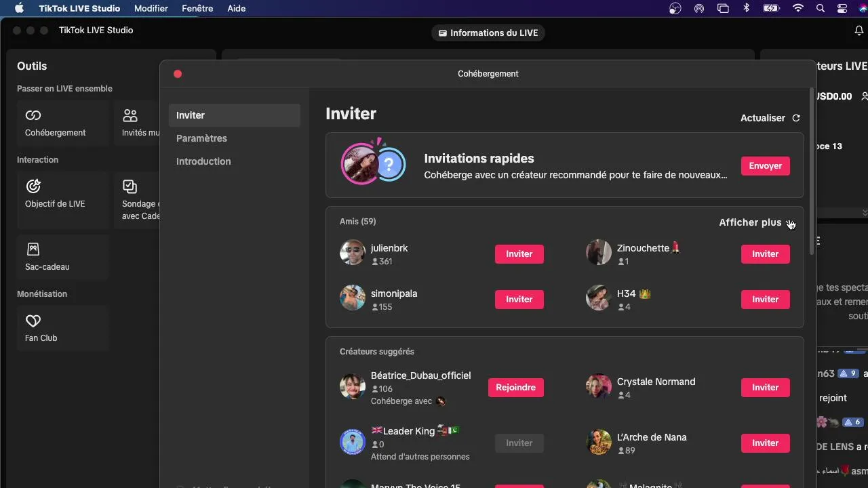
Task: Open the Fenêtre menu
Action: tap(197, 8)
